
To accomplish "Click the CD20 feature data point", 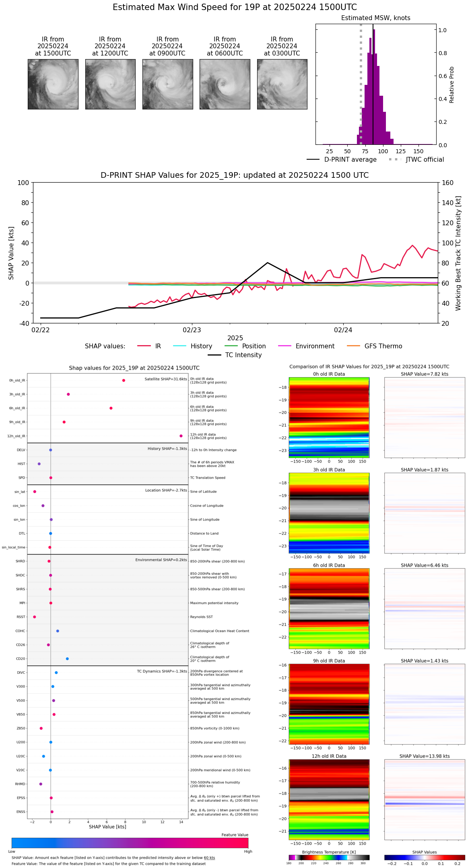I will pos(67,659).
